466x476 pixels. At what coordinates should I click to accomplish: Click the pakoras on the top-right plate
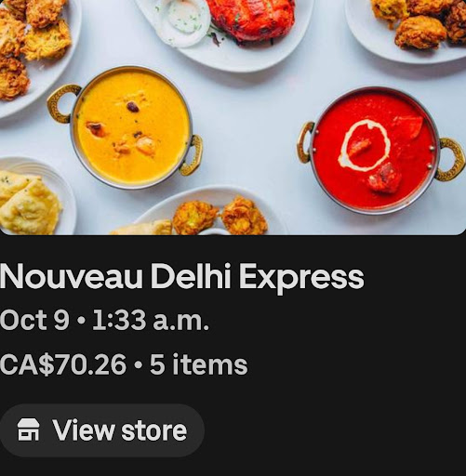[x=421, y=23]
